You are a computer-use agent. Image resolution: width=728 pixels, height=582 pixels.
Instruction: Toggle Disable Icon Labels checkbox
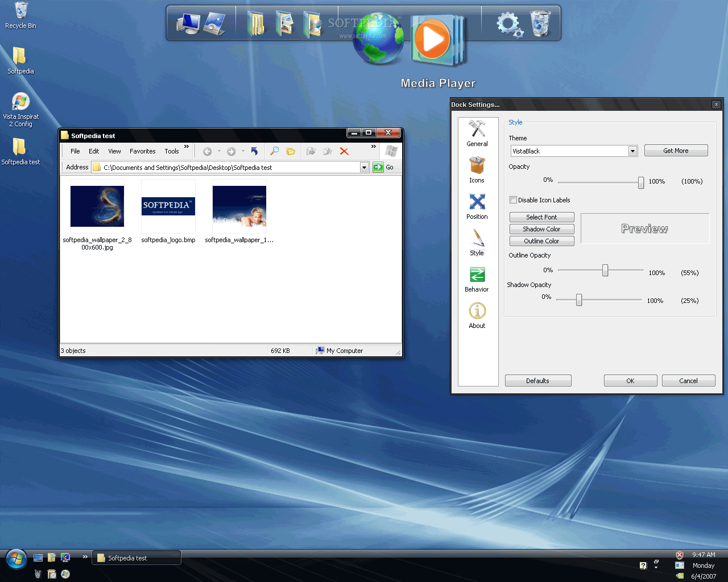click(513, 200)
